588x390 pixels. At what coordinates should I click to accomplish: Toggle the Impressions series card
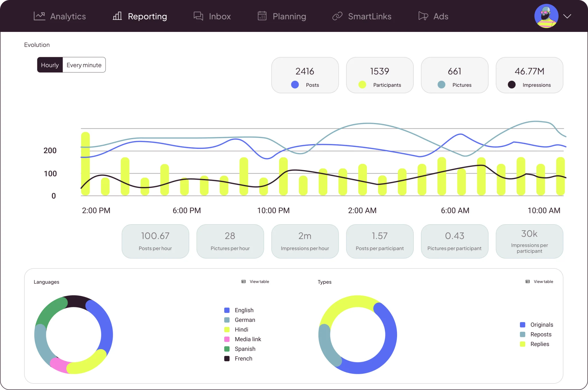click(529, 75)
